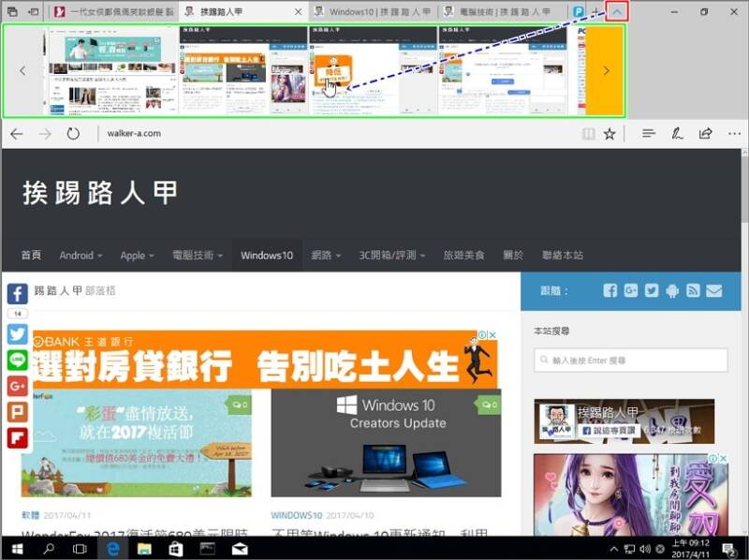749x560 pixels.
Task: Open the Windows10 nav item
Action: 267,255
